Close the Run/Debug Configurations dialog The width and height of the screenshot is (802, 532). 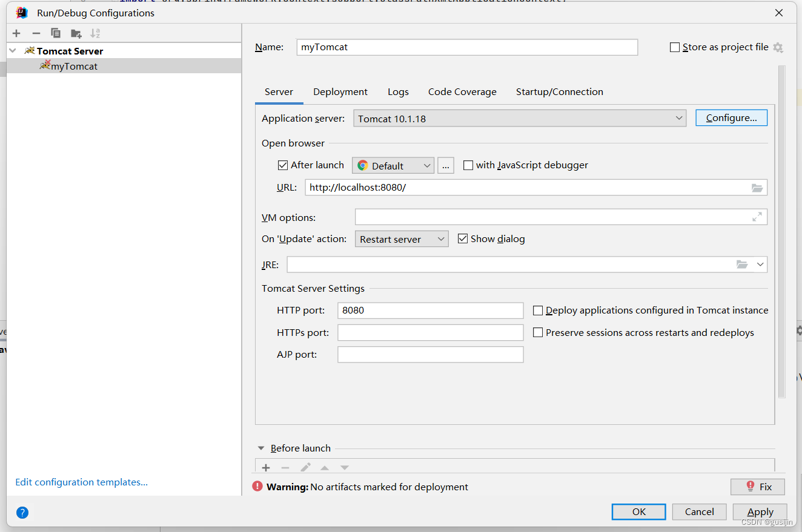(x=778, y=13)
